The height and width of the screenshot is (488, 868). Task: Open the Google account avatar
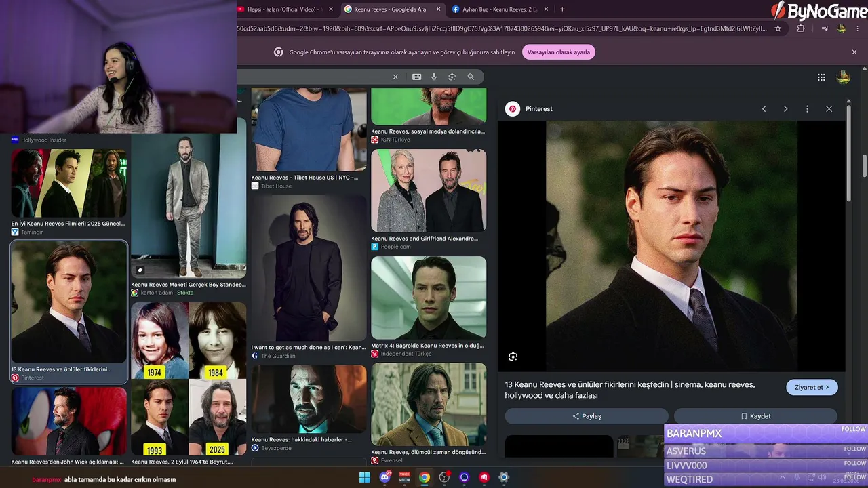[844, 77]
